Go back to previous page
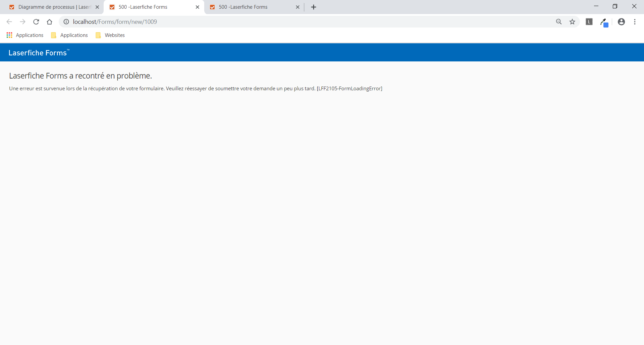Viewport: 644px width, 345px height. [9, 22]
